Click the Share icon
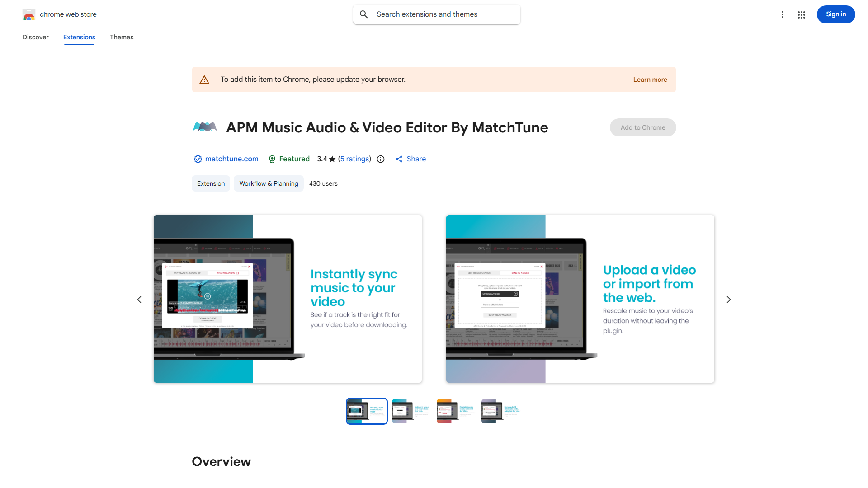The width and height of the screenshot is (868, 488). [x=399, y=159]
